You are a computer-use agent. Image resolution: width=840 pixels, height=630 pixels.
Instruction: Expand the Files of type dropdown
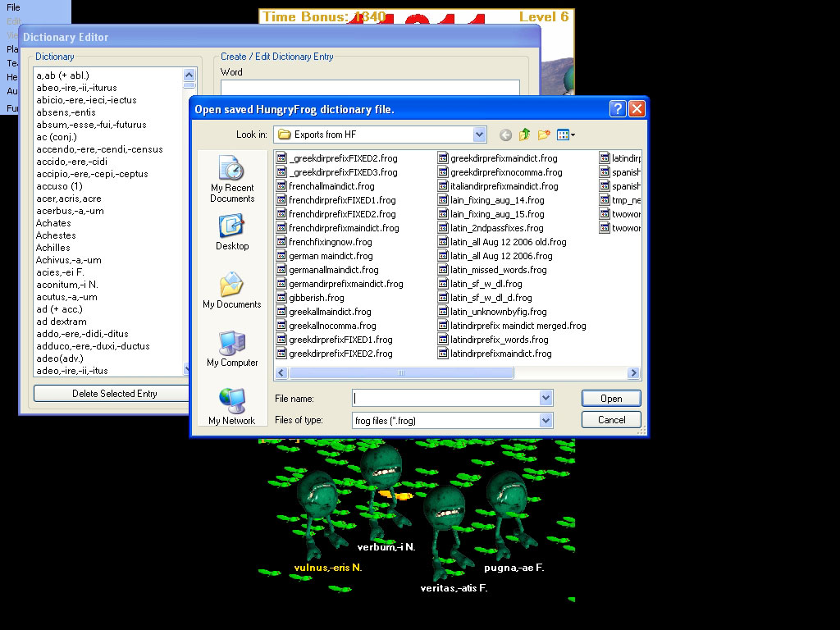point(546,420)
